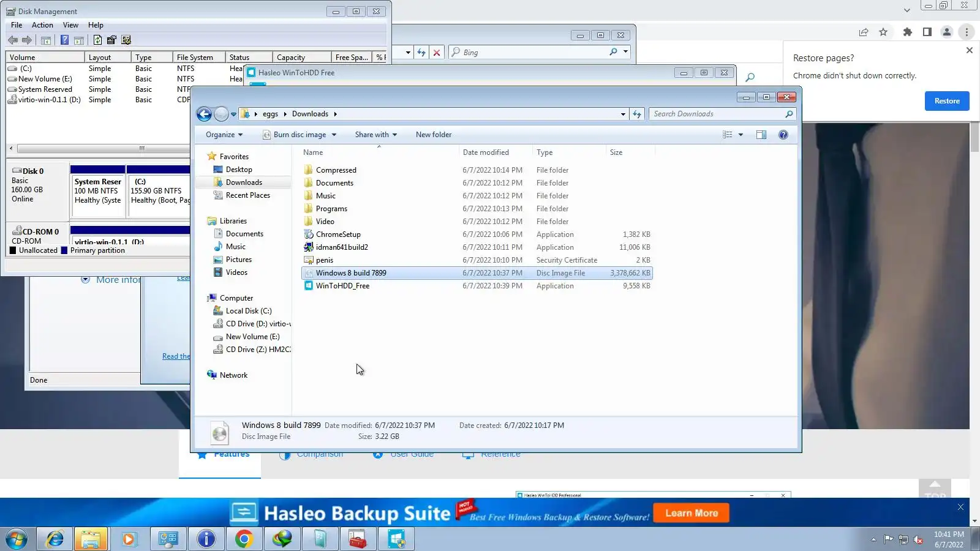980x551 pixels.
Task: Refresh the Downloads folder address bar
Action: [x=637, y=114]
